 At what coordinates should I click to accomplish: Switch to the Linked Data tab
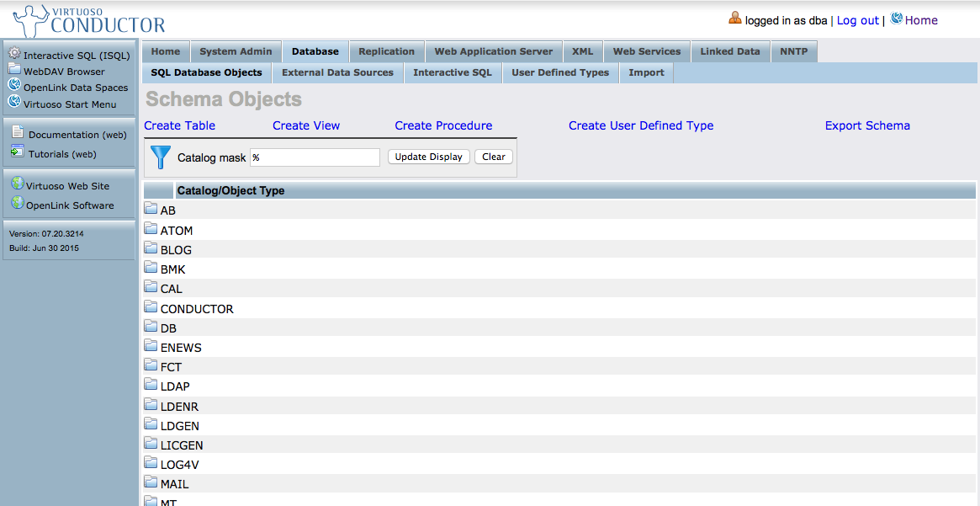[729, 51]
